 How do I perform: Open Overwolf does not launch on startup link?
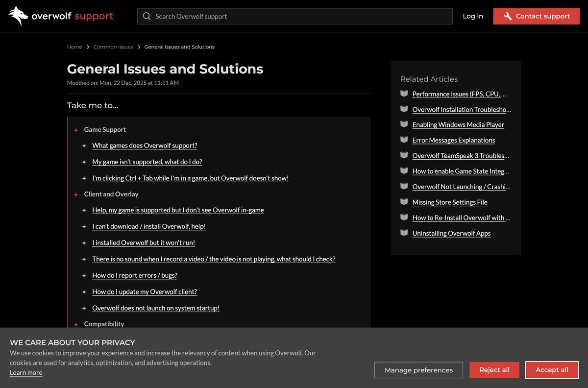[156, 308]
